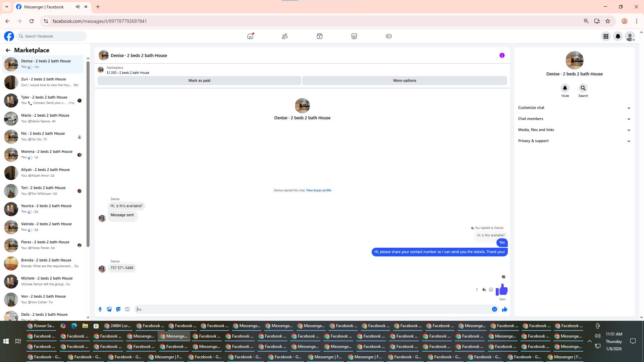Screen dimensions: 644x362
Task: Open the Windows Start menu
Action: (x=6, y=341)
